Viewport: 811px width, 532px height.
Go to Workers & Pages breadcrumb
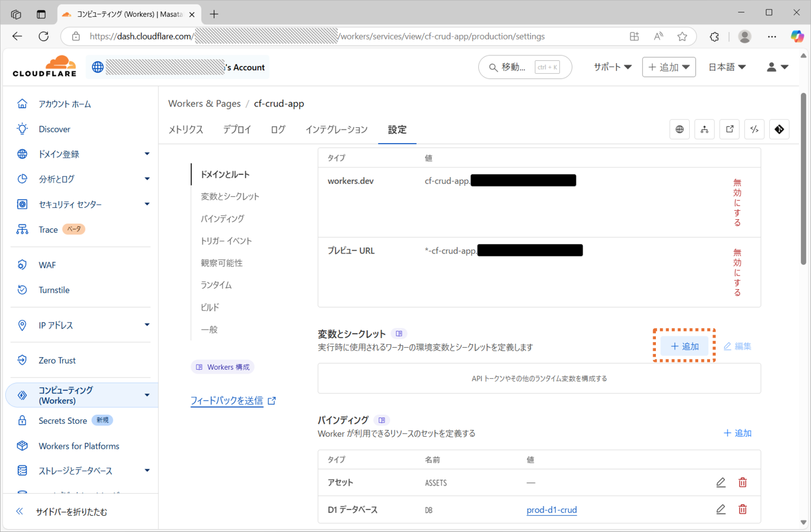(x=204, y=104)
